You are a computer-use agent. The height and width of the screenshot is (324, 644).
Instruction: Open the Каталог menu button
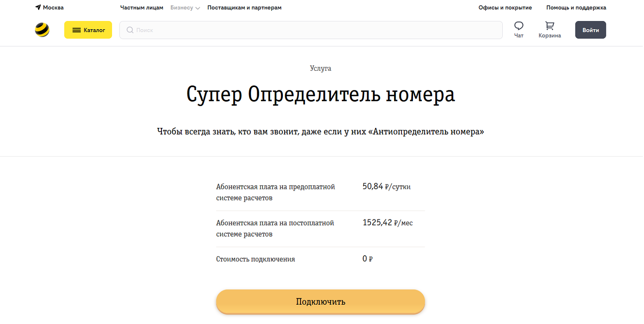click(88, 30)
